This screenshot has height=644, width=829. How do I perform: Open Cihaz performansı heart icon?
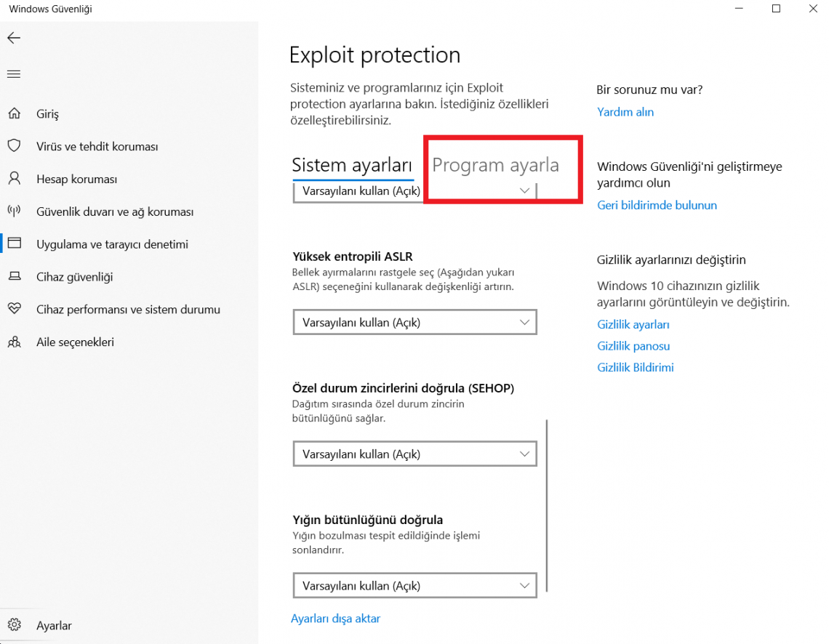pyautogui.click(x=14, y=309)
